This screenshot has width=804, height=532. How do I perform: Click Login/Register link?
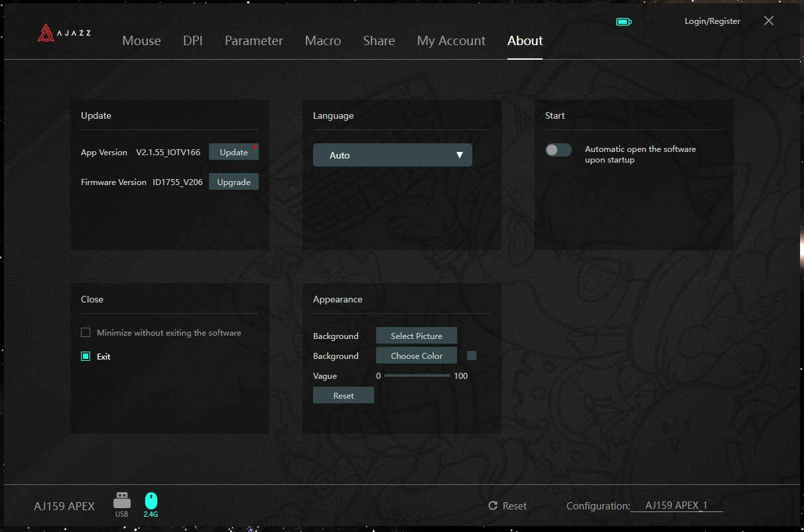pyautogui.click(x=712, y=21)
